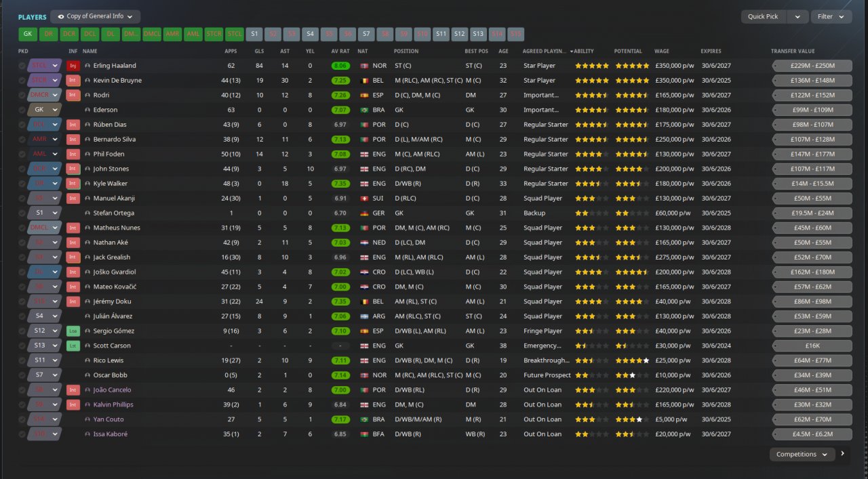Image resolution: width=868 pixels, height=479 pixels.
Task: Tick the selection circle for Kevin De Bruyne
Action: [22, 81]
